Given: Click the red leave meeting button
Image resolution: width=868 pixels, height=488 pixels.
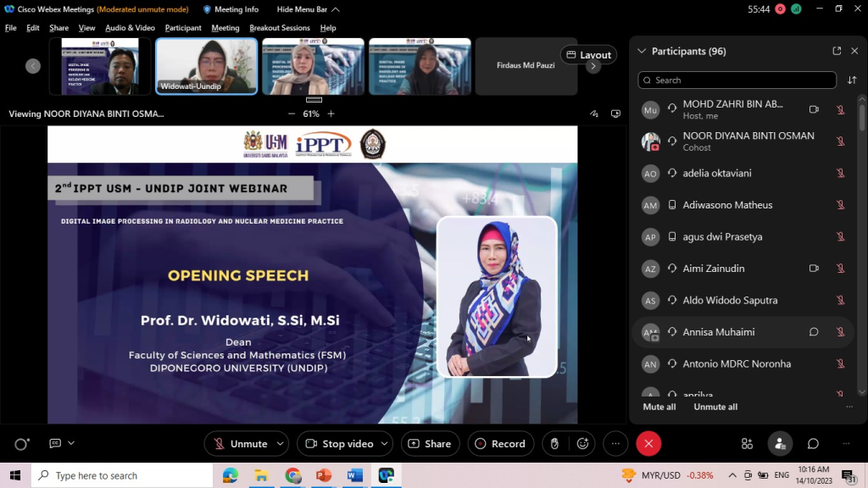Looking at the screenshot, I should [x=648, y=443].
